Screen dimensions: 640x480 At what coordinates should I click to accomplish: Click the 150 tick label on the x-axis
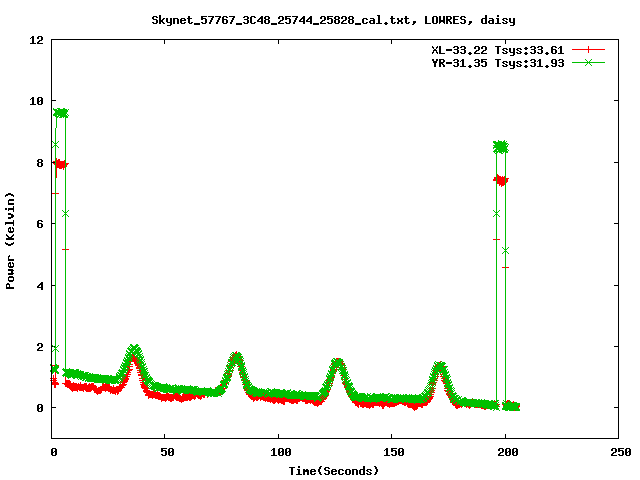coord(392,453)
